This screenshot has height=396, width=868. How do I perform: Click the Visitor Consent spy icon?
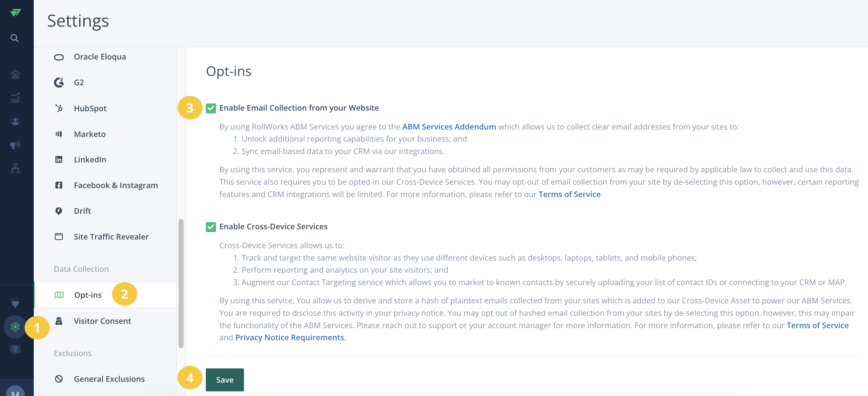coord(59,321)
